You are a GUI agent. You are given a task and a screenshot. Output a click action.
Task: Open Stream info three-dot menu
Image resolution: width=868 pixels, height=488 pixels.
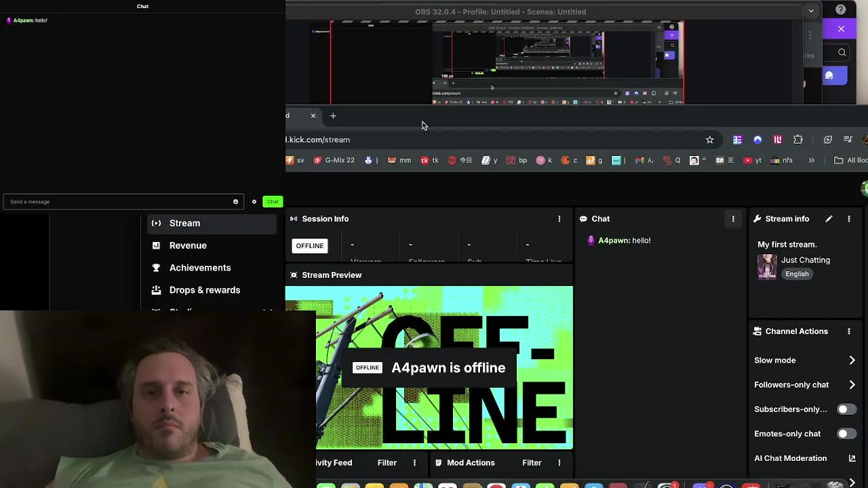pyautogui.click(x=849, y=219)
